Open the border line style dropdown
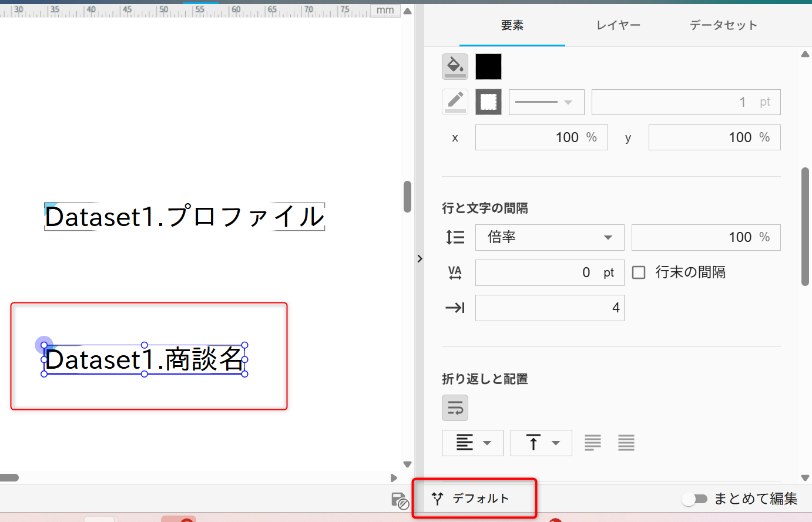The image size is (812, 522). [546, 102]
